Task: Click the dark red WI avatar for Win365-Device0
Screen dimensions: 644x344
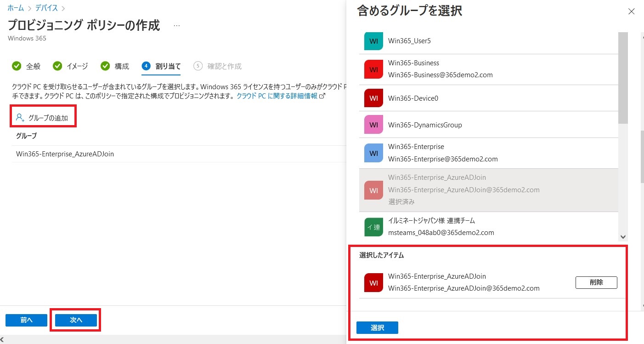Action: (373, 98)
